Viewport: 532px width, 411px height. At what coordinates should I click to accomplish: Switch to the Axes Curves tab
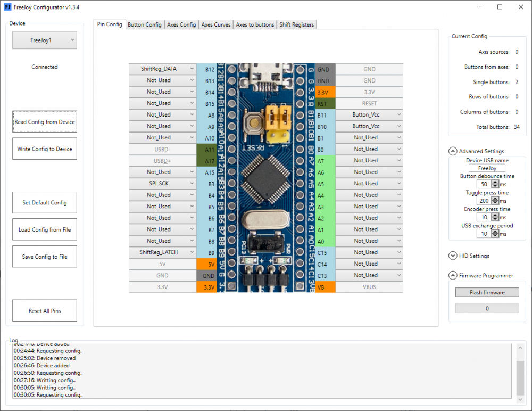tap(216, 24)
